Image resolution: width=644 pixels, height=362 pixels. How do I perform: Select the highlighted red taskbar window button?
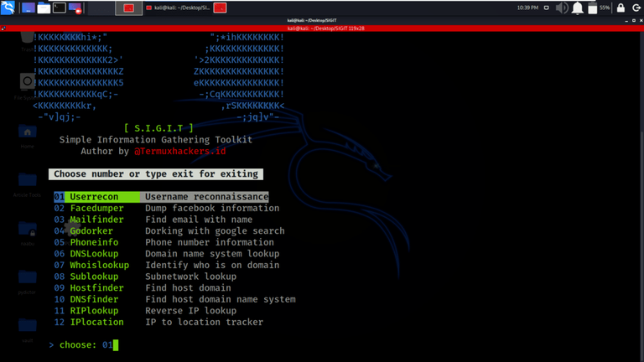(x=128, y=8)
